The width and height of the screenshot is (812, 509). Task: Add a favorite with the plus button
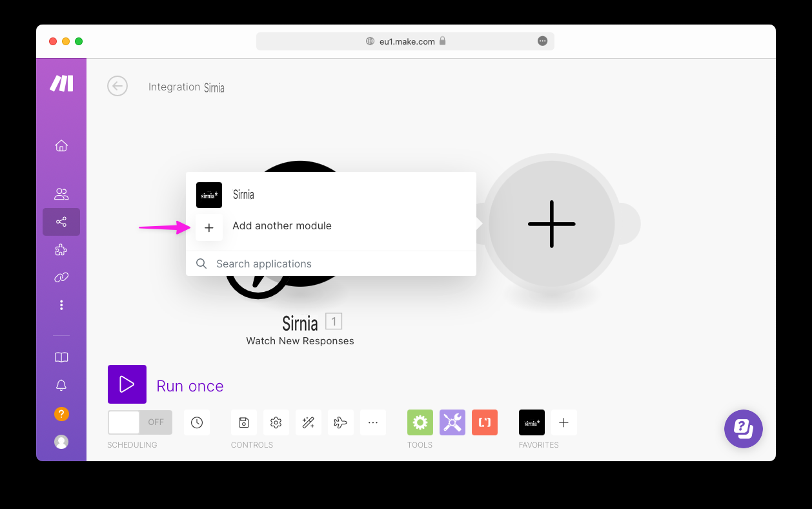[564, 422]
